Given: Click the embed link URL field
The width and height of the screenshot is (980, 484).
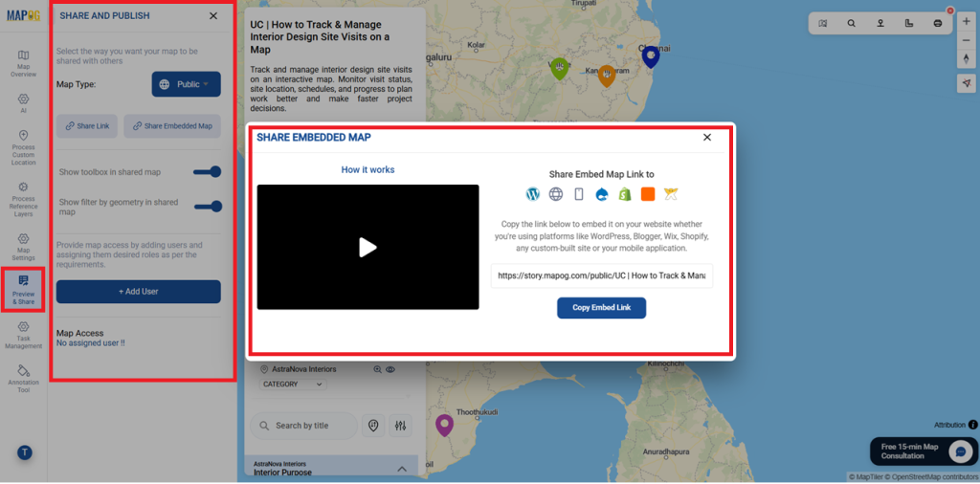Looking at the screenshot, I should click(602, 275).
